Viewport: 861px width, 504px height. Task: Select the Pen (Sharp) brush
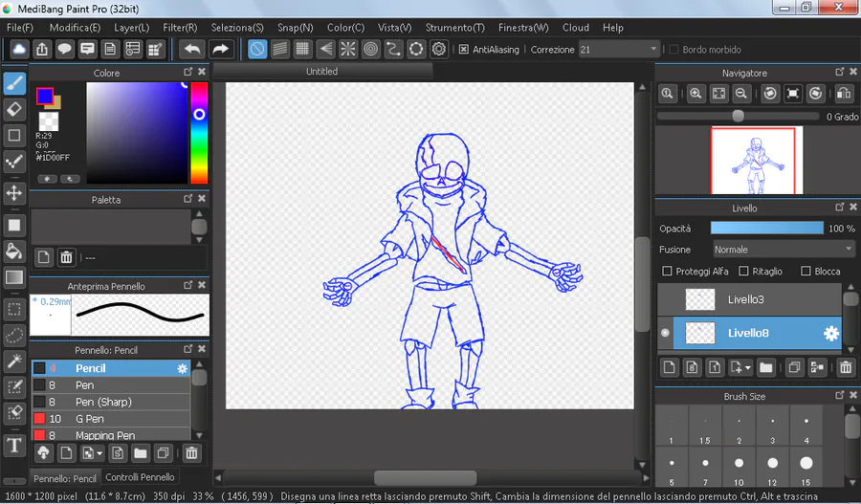point(111,402)
